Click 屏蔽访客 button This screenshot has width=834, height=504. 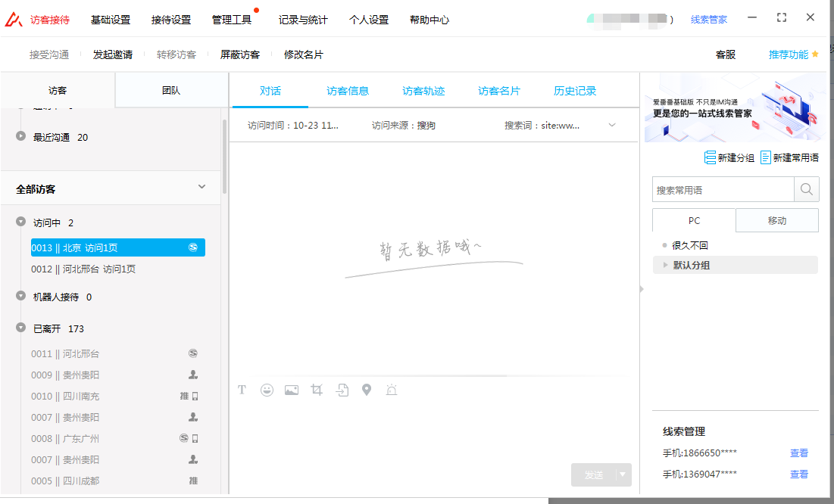pyautogui.click(x=240, y=54)
